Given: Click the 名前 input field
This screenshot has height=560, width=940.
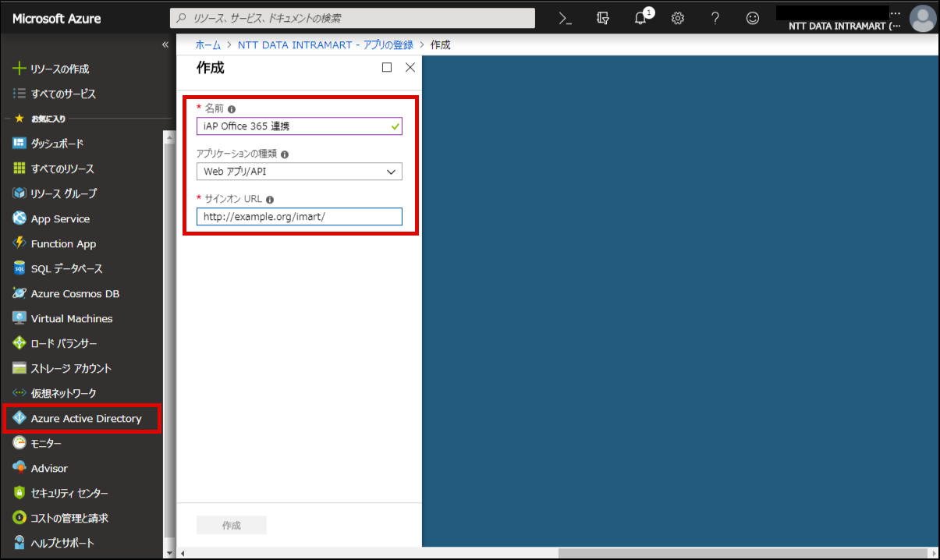Looking at the screenshot, I should pos(300,126).
